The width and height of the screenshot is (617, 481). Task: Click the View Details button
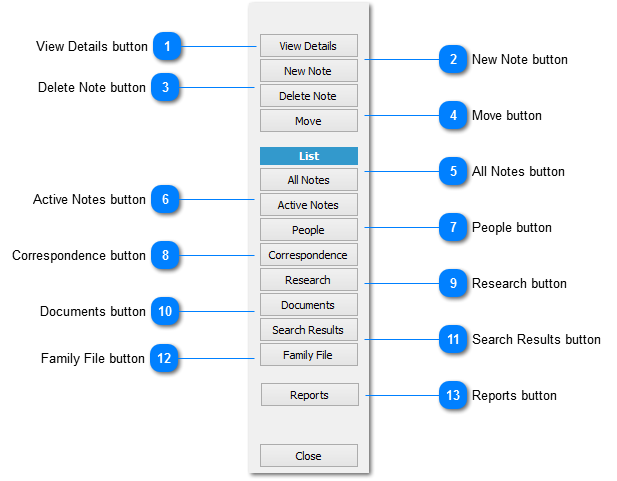308,46
